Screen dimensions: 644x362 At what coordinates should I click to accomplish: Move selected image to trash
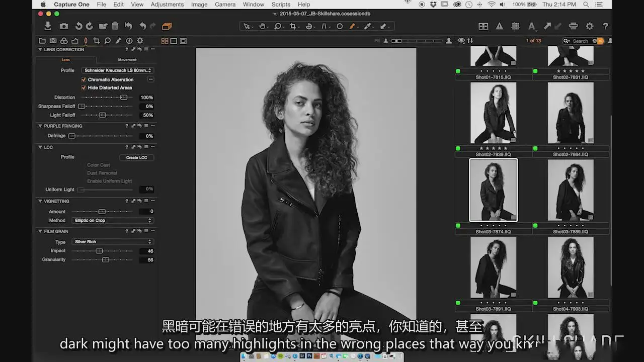pos(115,26)
